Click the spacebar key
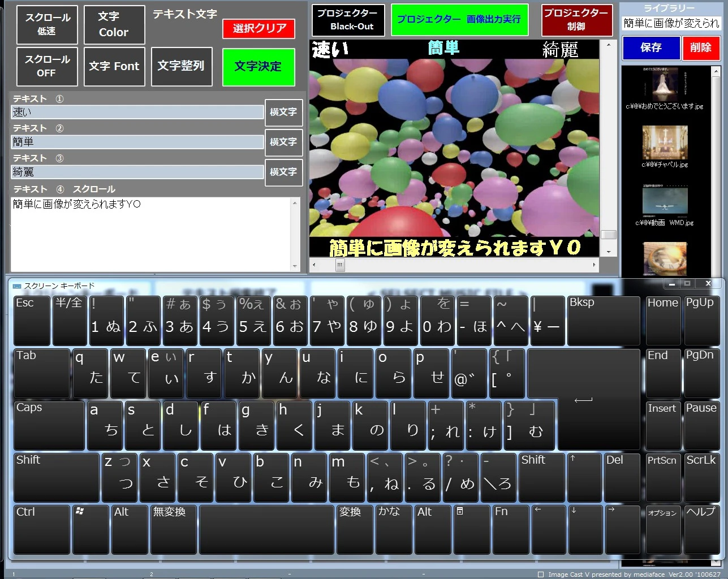This screenshot has width=728, height=579. [266, 529]
